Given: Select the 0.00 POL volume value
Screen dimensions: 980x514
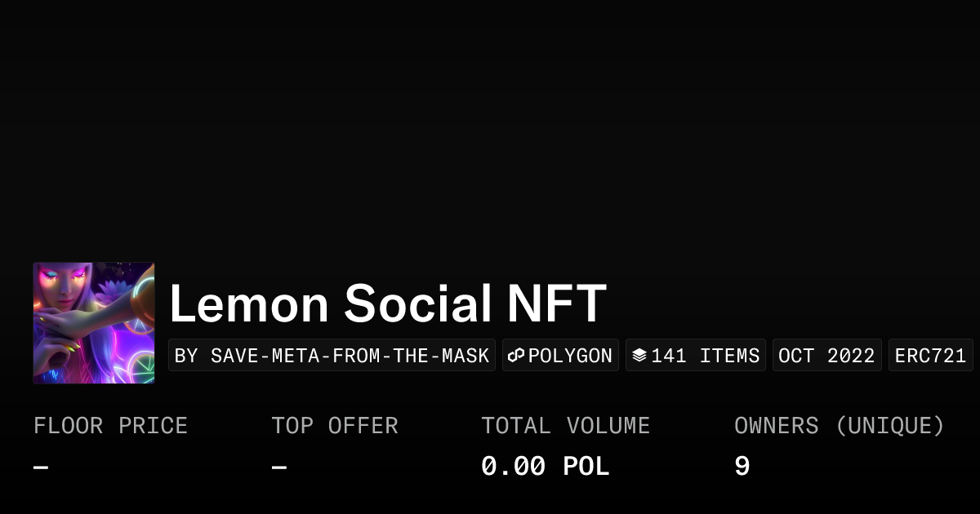Looking at the screenshot, I should 545,467.
